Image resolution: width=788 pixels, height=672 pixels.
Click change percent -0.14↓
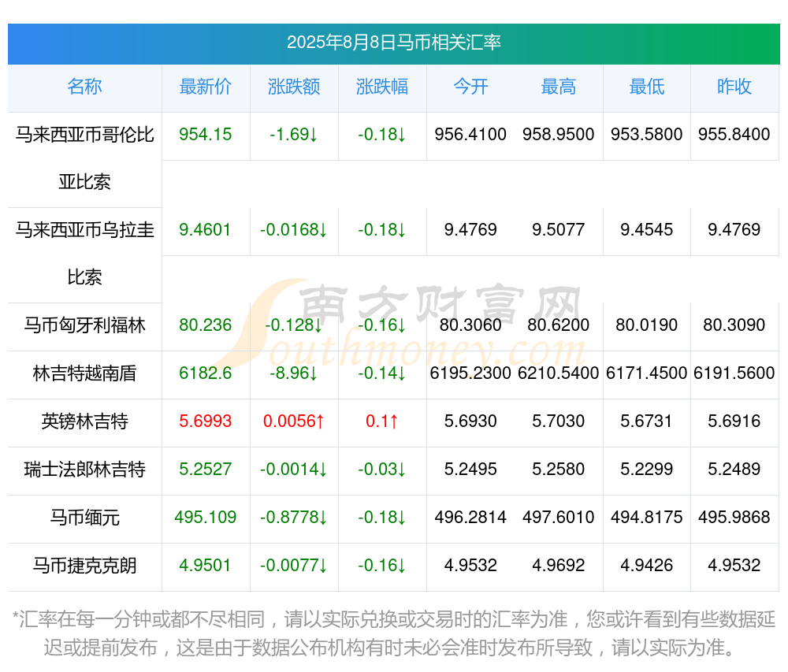click(382, 373)
